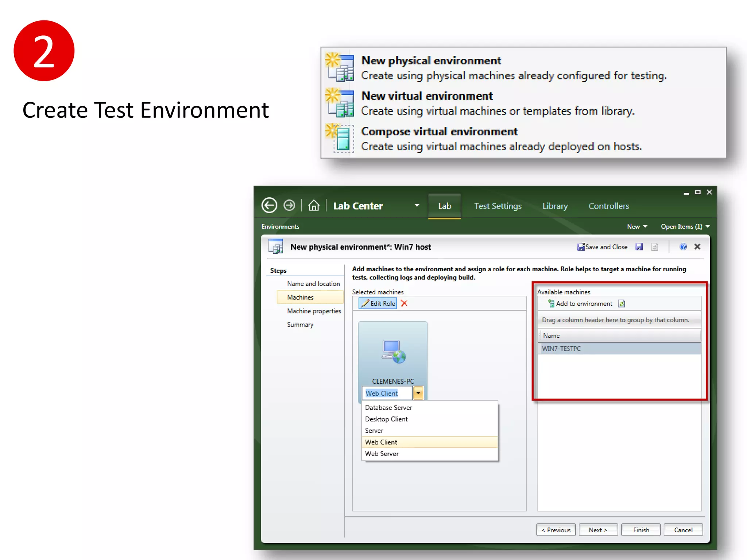
Task: Click the Name column header
Action: click(x=619, y=335)
